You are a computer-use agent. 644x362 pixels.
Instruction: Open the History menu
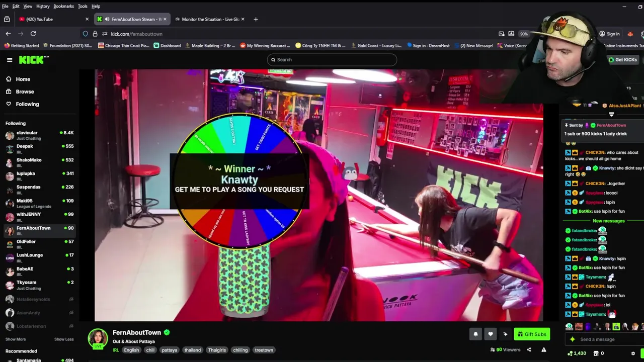pyautogui.click(x=43, y=6)
